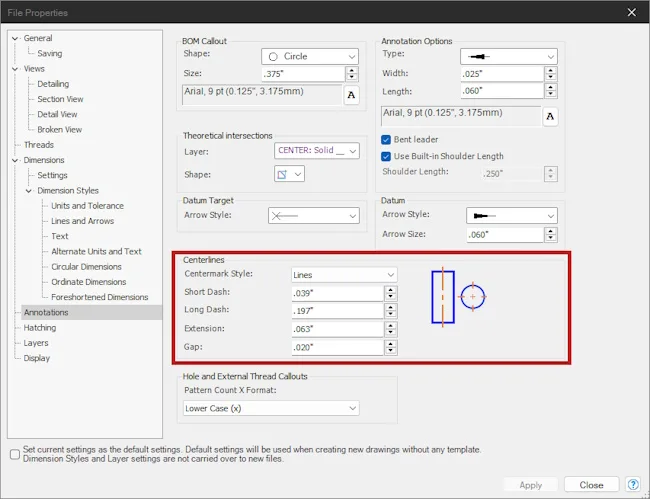Collapse the Dimensions tree node
The width and height of the screenshot is (650, 499).
point(15,160)
